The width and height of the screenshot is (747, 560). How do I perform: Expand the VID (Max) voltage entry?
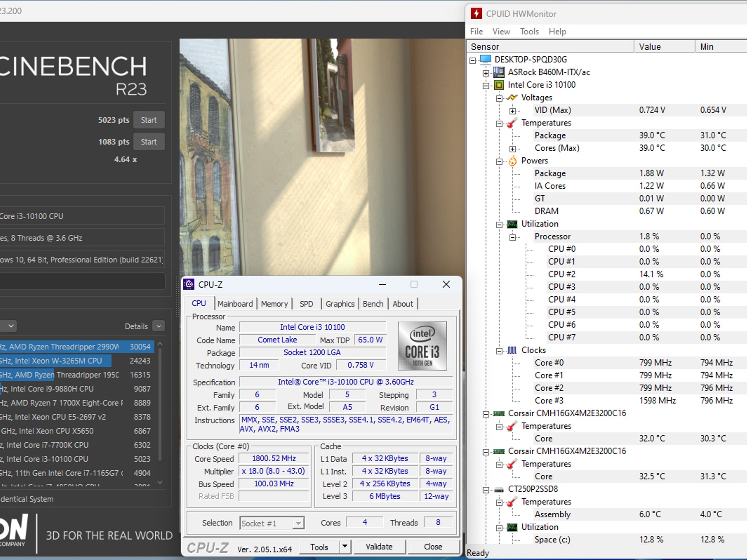[x=512, y=111]
